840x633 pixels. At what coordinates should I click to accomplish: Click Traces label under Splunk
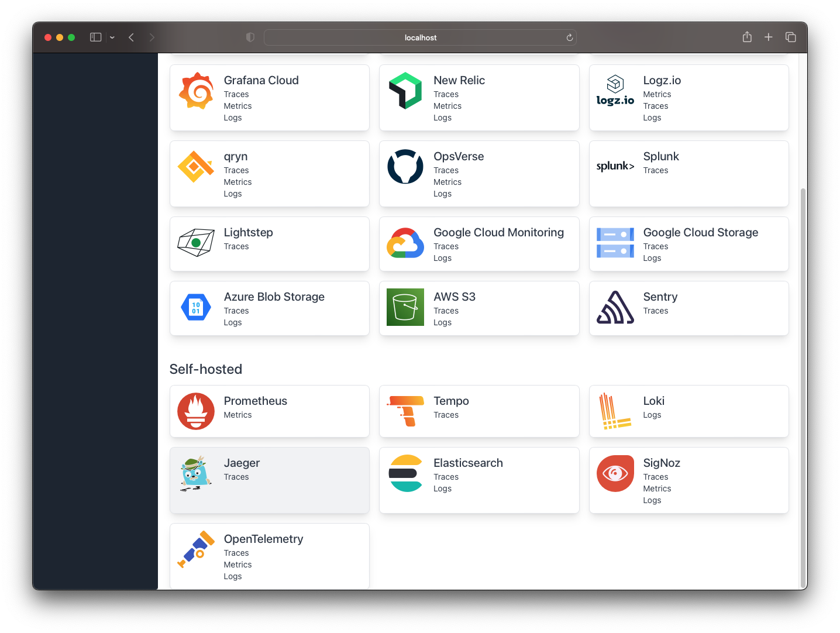click(655, 170)
